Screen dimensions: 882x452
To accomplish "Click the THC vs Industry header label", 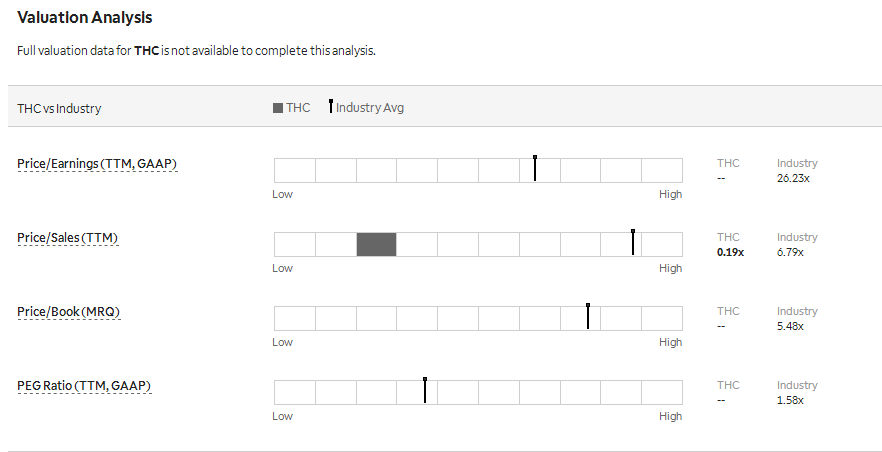I will (x=59, y=109).
